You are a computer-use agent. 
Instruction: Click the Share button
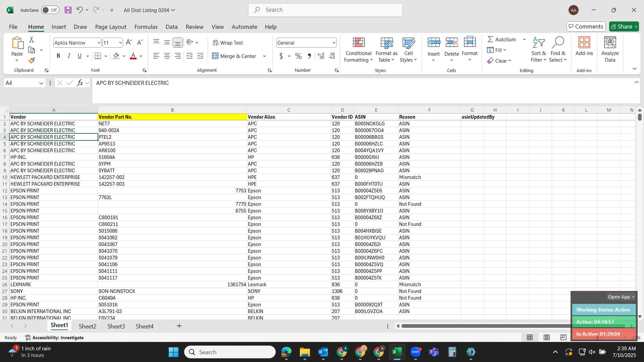tap(624, 26)
